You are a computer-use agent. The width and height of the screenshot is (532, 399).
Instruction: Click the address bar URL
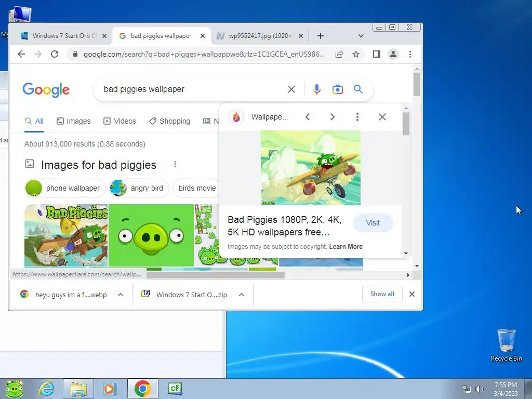(x=204, y=54)
